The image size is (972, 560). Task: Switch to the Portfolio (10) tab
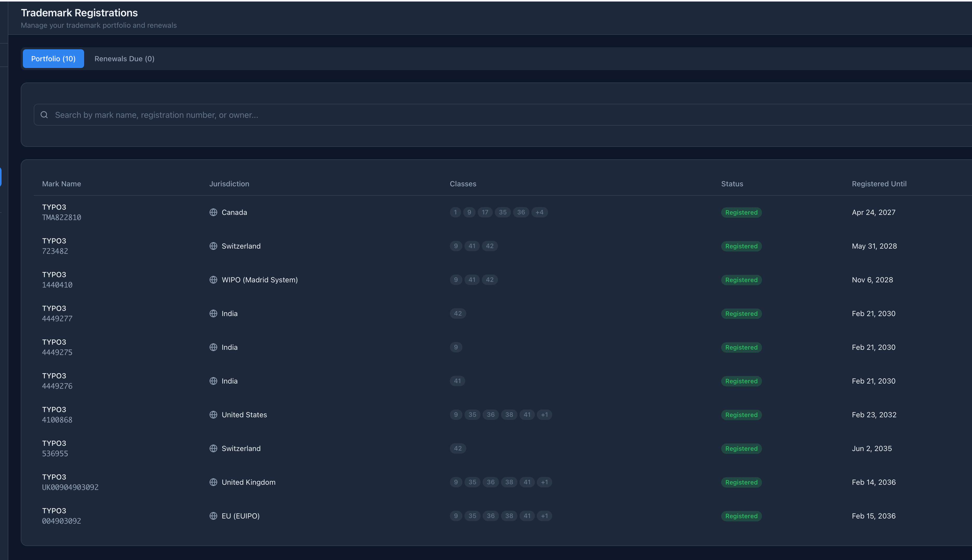pos(53,59)
